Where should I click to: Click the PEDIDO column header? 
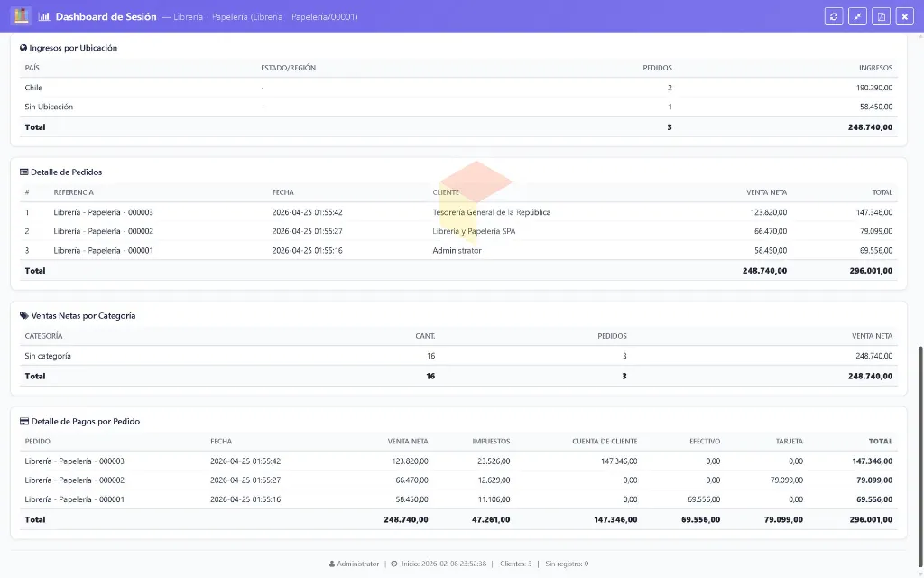point(37,441)
